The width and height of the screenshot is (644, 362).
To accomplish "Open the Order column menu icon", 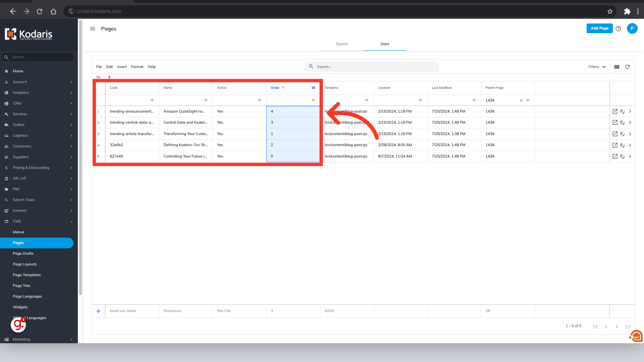I will 313,88.
